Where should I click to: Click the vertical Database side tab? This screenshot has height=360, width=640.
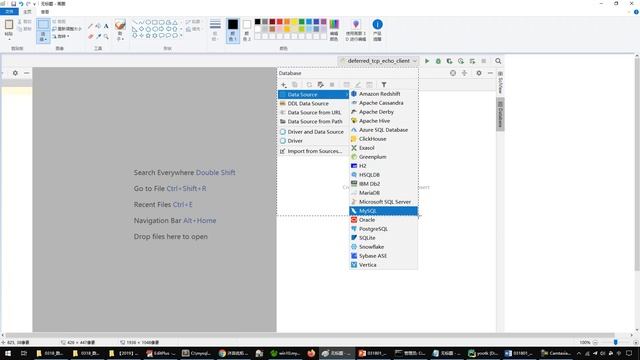tap(500, 114)
